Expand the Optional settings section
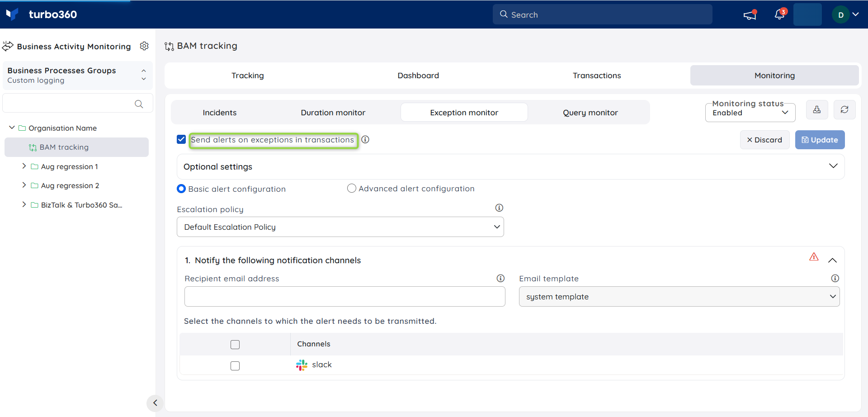Screen dimensions: 868x417 click(x=833, y=166)
